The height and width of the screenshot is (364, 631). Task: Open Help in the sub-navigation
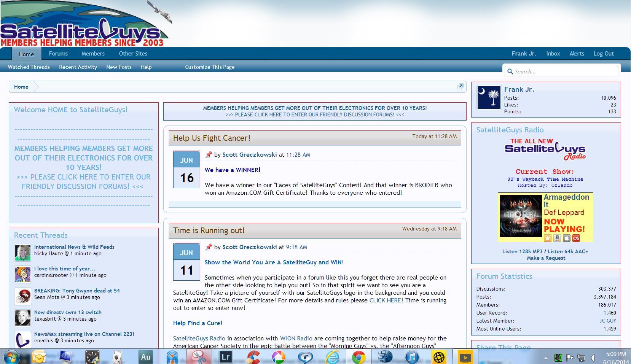click(x=146, y=67)
